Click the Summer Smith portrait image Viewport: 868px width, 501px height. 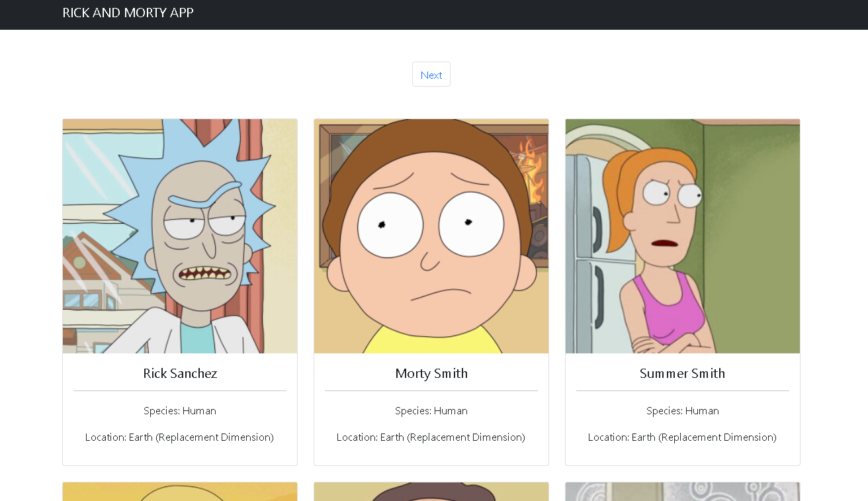click(x=682, y=235)
